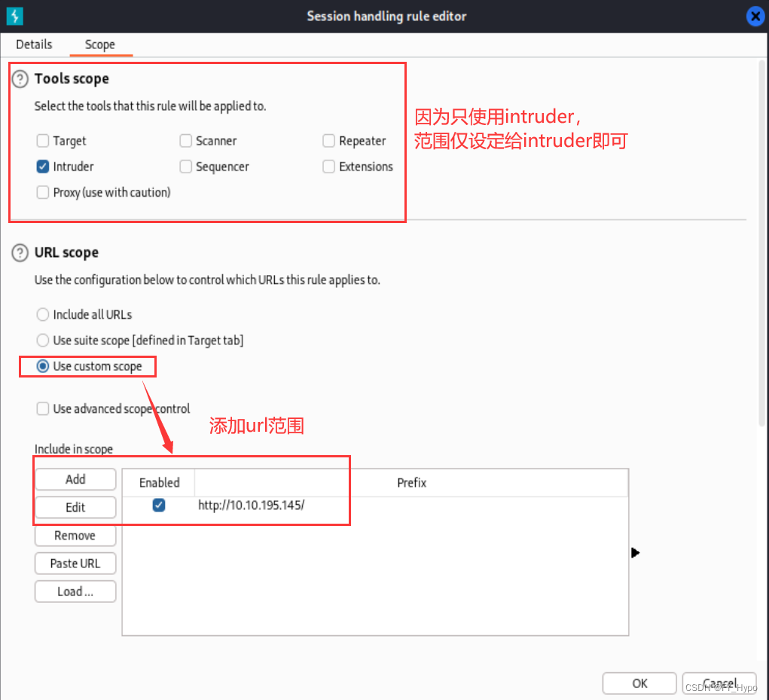Enable the Extensions checkbox
This screenshot has height=700, width=769.
tap(328, 167)
